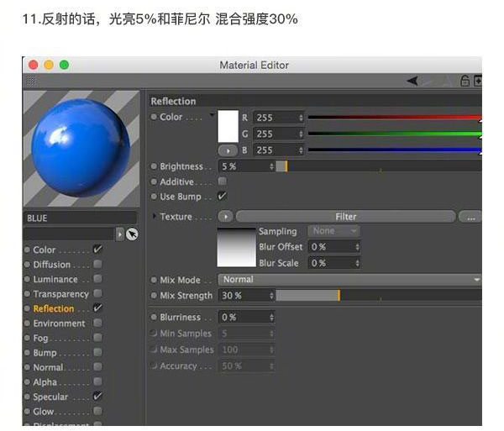The width and height of the screenshot is (504, 431).
Task: Click the Blurriness animation dot
Action: coord(154,317)
